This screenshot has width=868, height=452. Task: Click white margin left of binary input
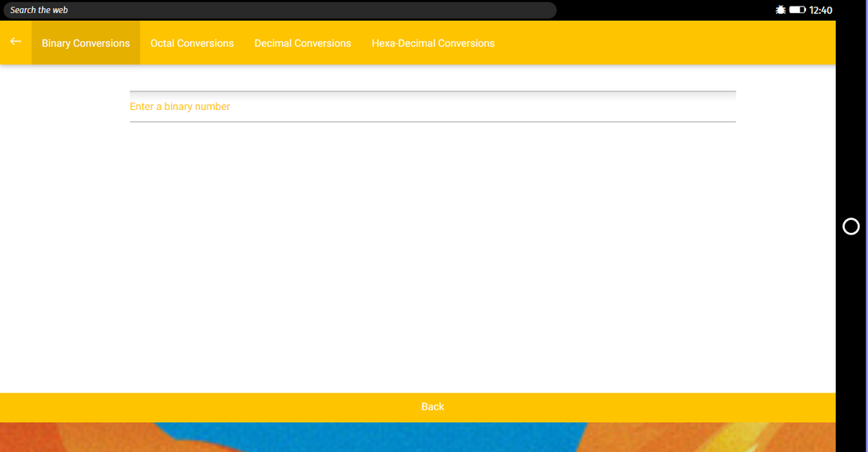[x=64, y=107]
